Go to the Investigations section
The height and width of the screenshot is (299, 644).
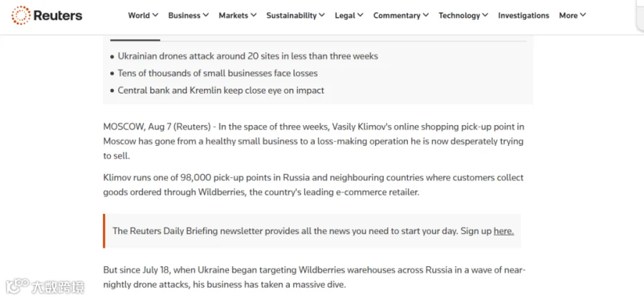pos(523,16)
